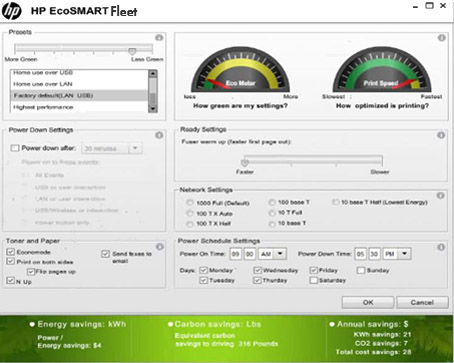The width and height of the screenshot is (454, 363).
Task: Click Power Down Time minutes field
Action: point(374,254)
